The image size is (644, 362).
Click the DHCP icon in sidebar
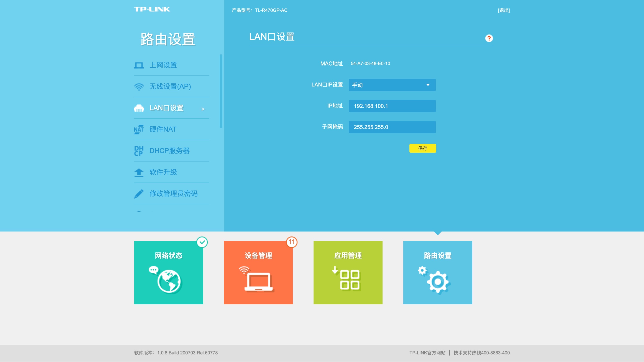pos(139,151)
